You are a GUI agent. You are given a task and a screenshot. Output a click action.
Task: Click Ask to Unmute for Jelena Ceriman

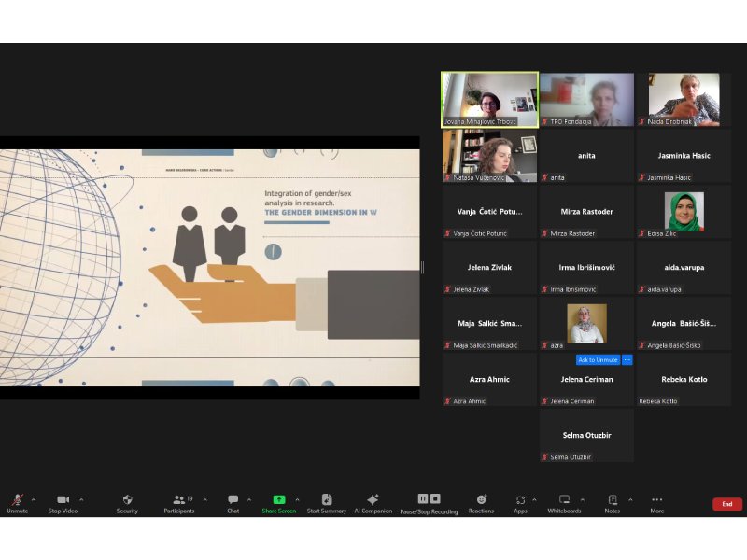598,360
